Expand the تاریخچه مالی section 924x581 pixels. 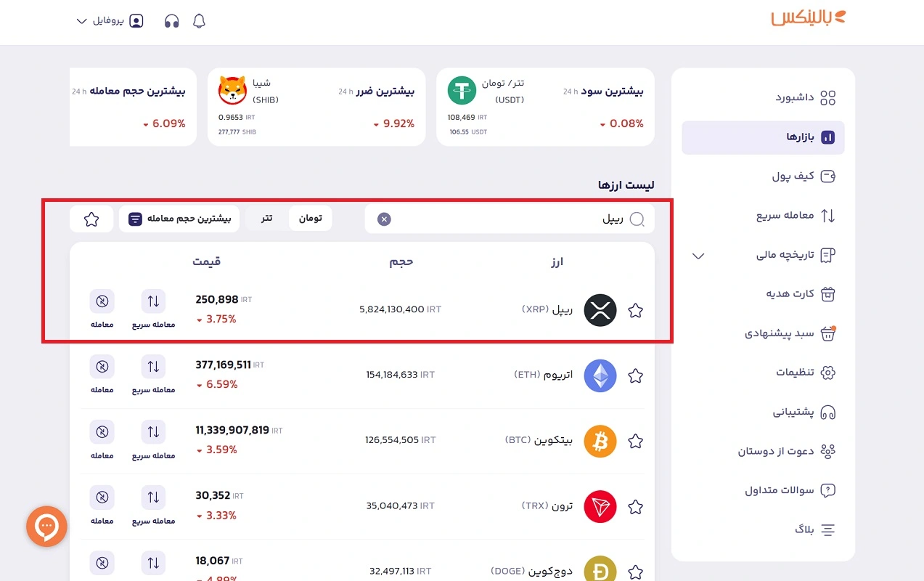tap(698, 256)
